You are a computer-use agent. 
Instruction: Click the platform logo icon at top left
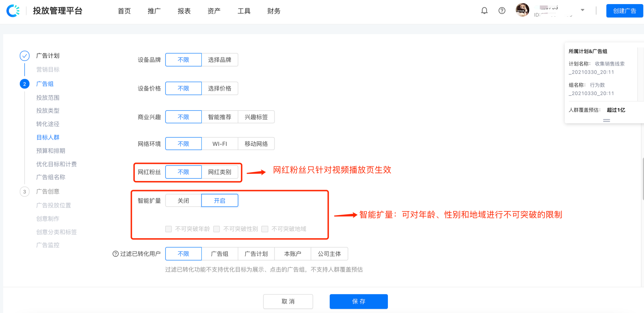click(x=13, y=11)
